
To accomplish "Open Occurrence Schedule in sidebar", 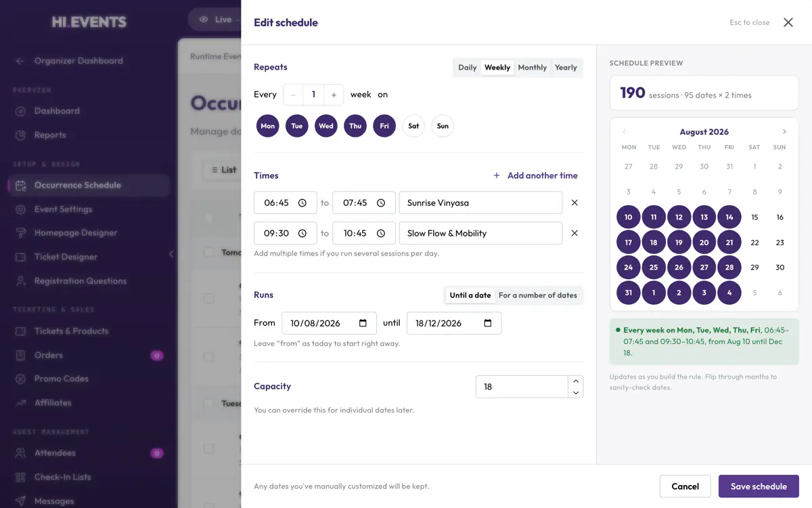I will pos(89,186).
